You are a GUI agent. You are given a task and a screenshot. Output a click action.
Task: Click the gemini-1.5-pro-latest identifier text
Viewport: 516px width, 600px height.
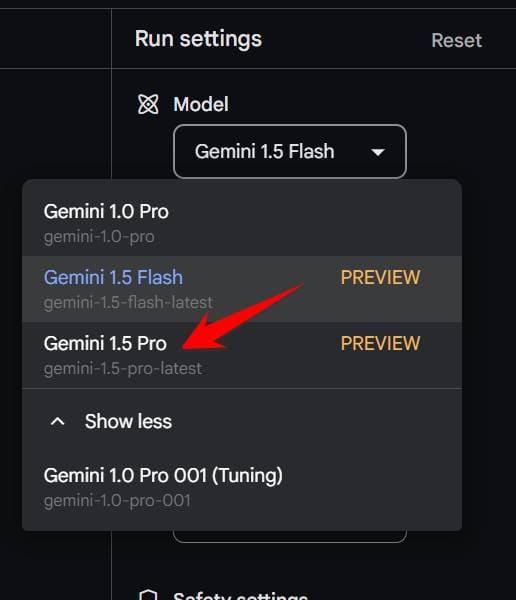pos(123,369)
